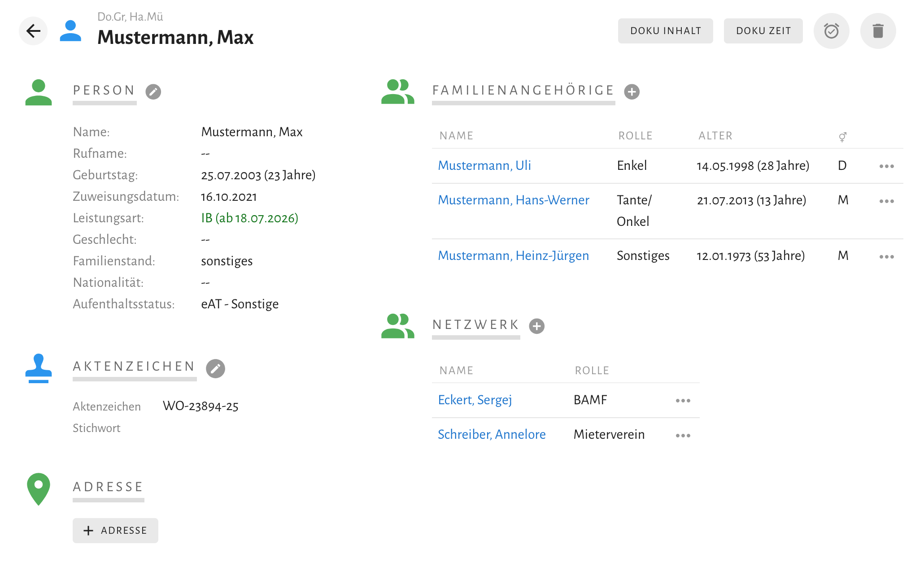This screenshot has width=924, height=562.
Task: Click the Aufenthaltsstatus value eAT - Sonstige
Action: point(240,304)
